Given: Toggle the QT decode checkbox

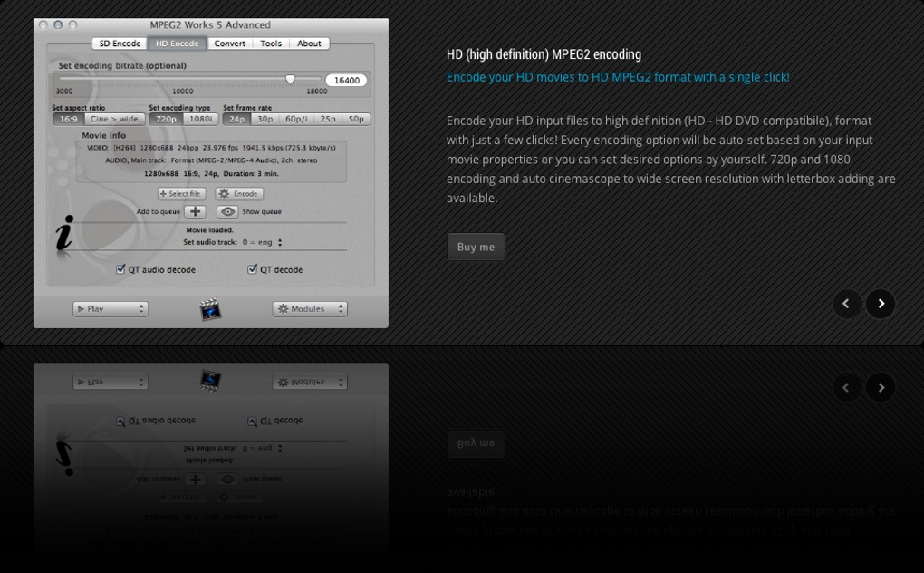Looking at the screenshot, I should [x=252, y=269].
